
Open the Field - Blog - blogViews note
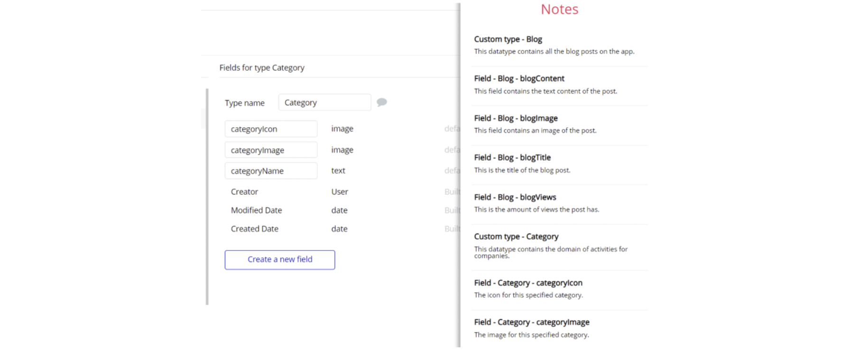coord(515,197)
